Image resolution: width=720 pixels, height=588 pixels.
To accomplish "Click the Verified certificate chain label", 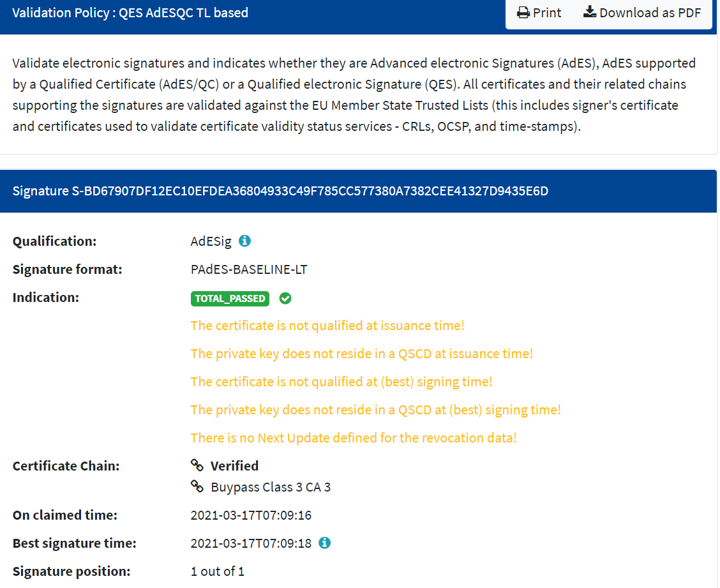I will coord(234,466).
